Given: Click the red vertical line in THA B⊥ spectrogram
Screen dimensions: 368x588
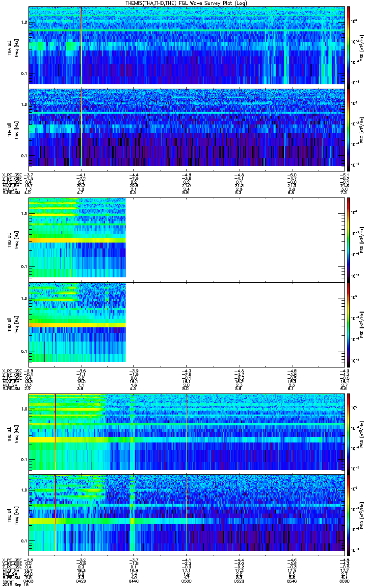Looking at the screenshot, I should pyautogui.click(x=81, y=45).
